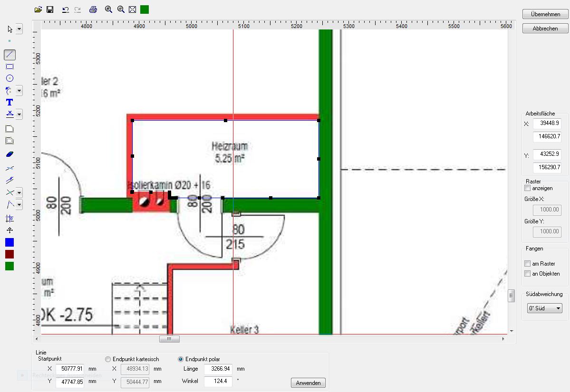Enable snapping am Raster
This screenshot has height=392, width=570.
pyautogui.click(x=527, y=264)
